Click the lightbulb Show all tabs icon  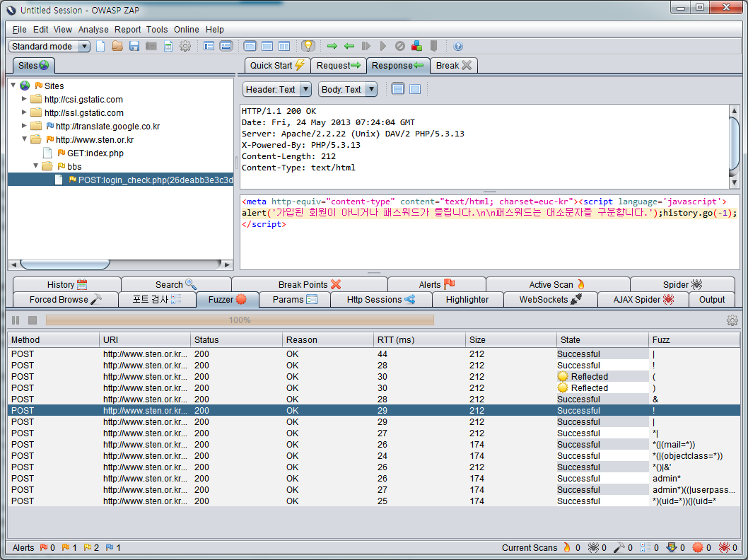pos(308,46)
